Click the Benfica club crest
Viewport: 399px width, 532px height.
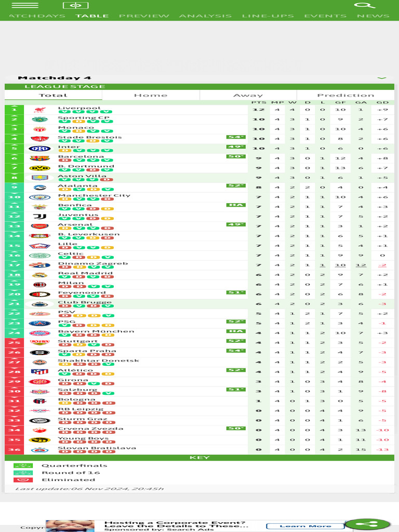(x=39, y=207)
